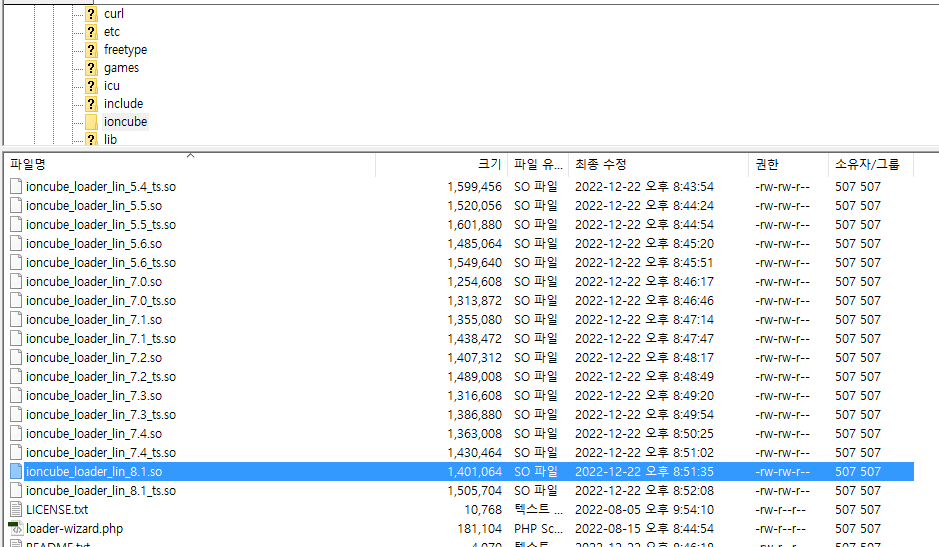The height and width of the screenshot is (547, 939).
Task: Sort by the 소유자/그룹 column
Action: click(871, 164)
